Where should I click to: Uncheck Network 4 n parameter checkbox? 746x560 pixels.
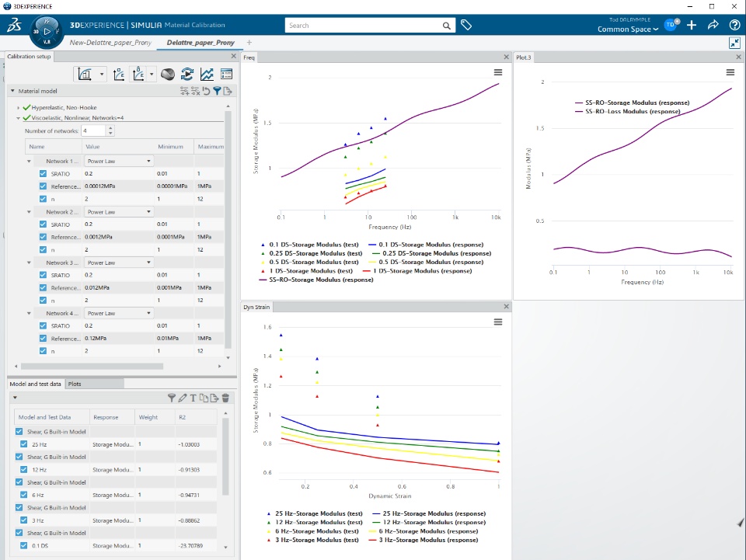pos(44,351)
